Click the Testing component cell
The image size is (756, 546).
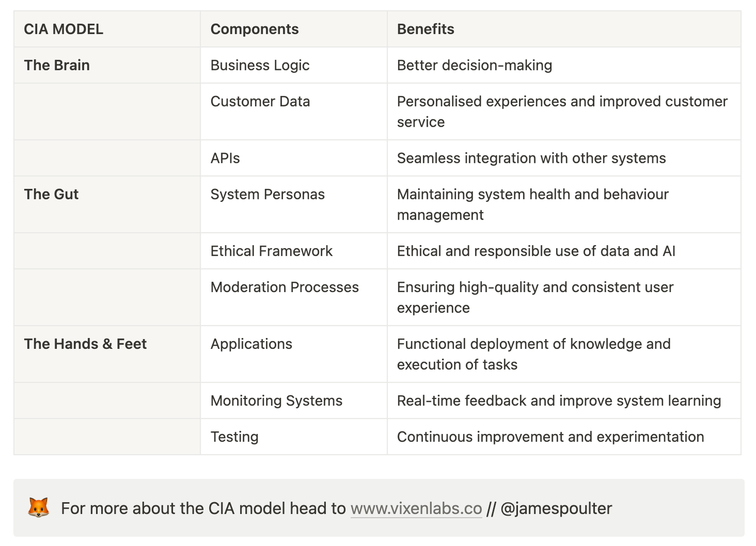[294, 436]
